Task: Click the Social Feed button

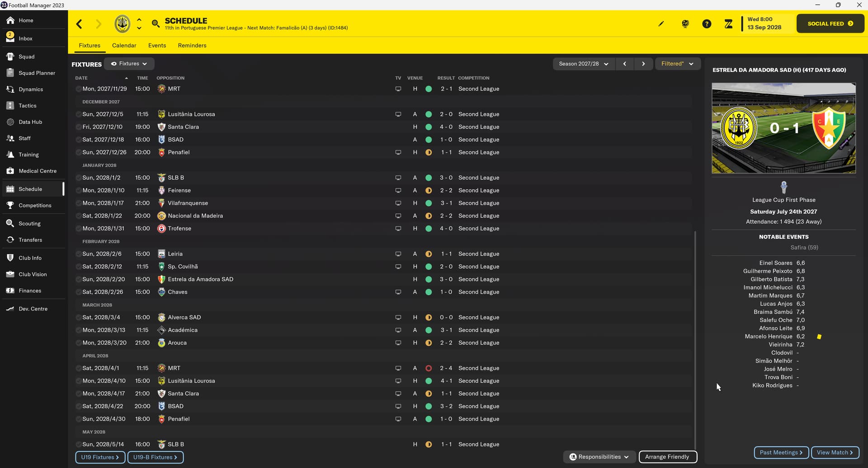Action: click(x=830, y=24)
